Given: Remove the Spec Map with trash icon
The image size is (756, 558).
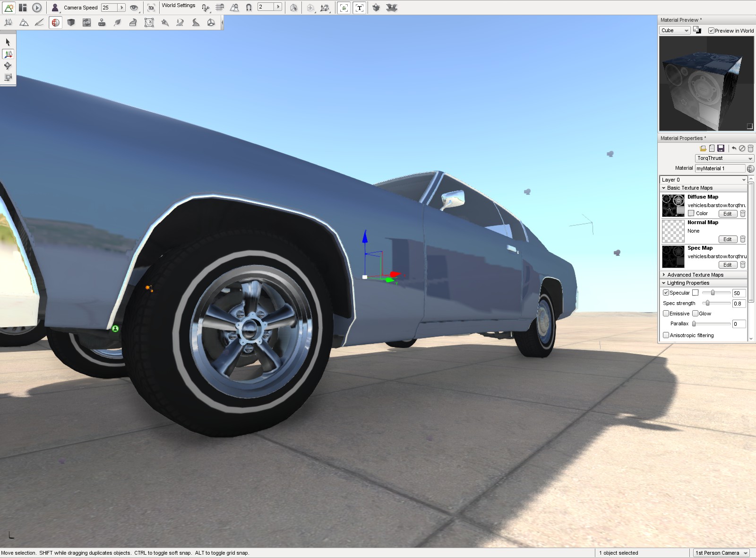Looking at the screenshot, I should tap(742, 265).
